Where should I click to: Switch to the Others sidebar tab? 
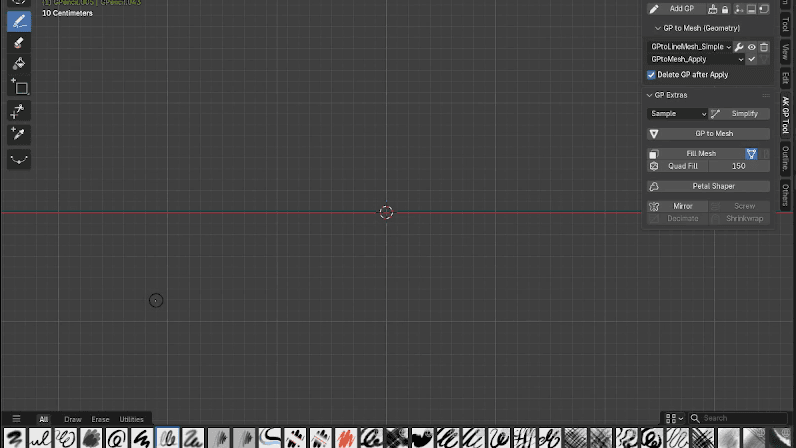tap(785, 195)
